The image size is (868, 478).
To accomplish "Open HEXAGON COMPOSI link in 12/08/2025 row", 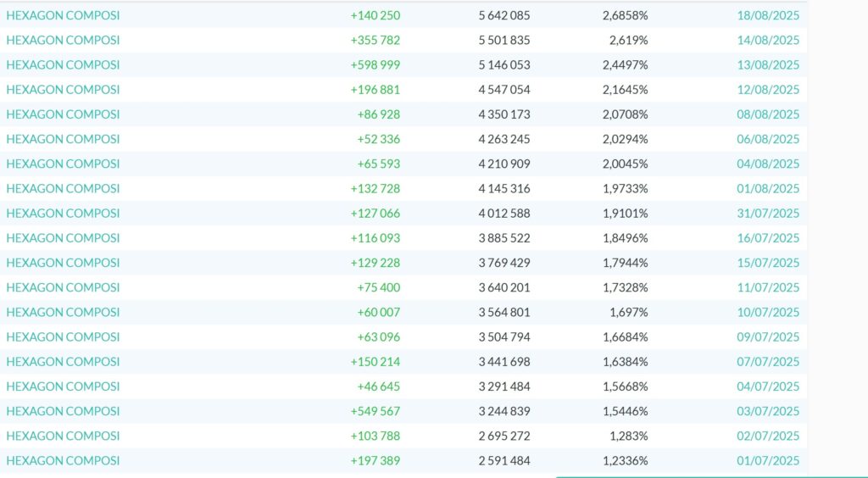I will pyautogui.click(x=63, y=90).
